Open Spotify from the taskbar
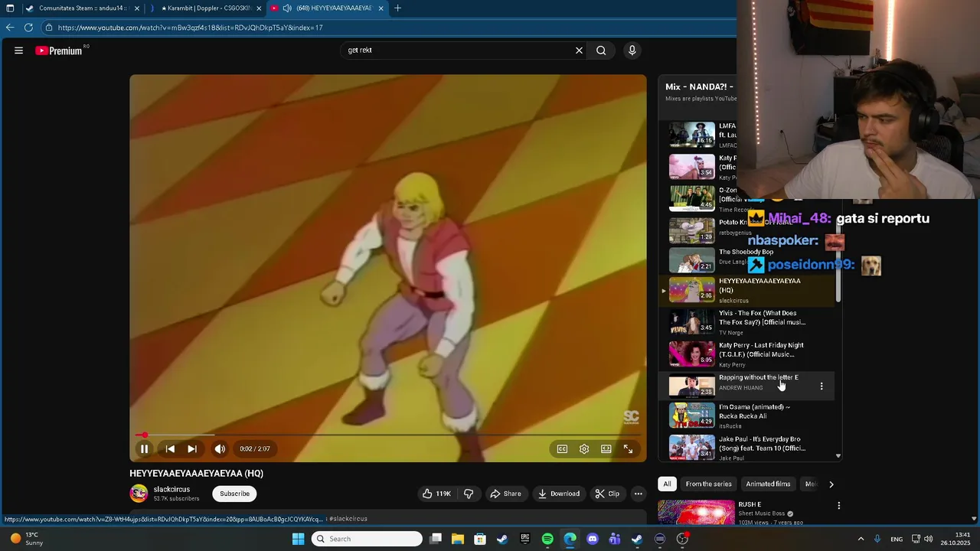Screen dimensions: 980x551 pos(547,539)
